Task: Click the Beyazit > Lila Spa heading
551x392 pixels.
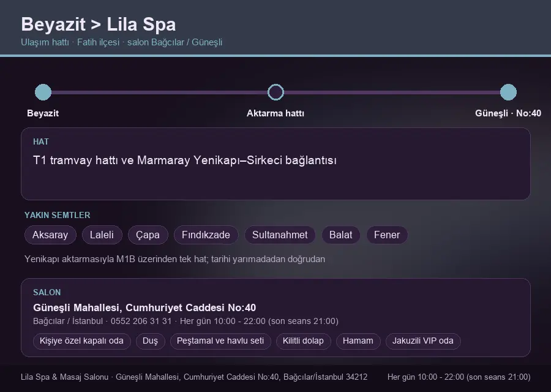Action: [99, 24]
